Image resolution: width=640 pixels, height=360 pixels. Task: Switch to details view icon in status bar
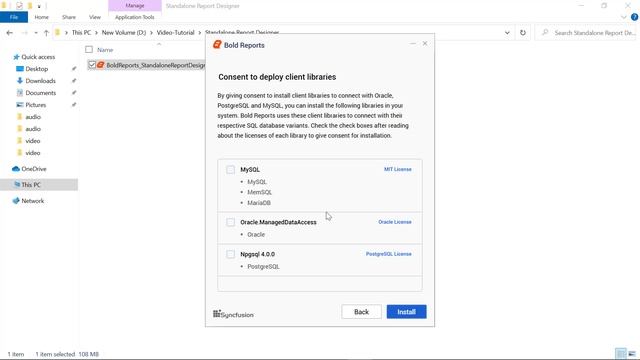pyautogui.click(x=620, y=353)
